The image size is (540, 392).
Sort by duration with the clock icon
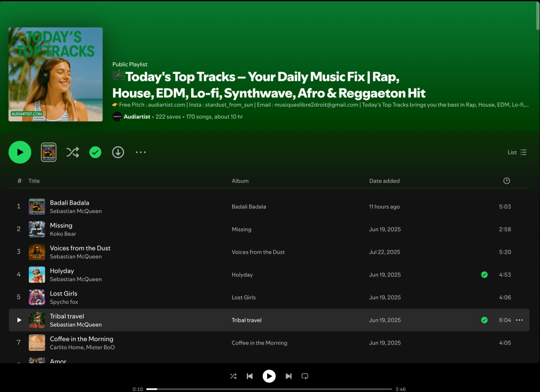point(506,180)
